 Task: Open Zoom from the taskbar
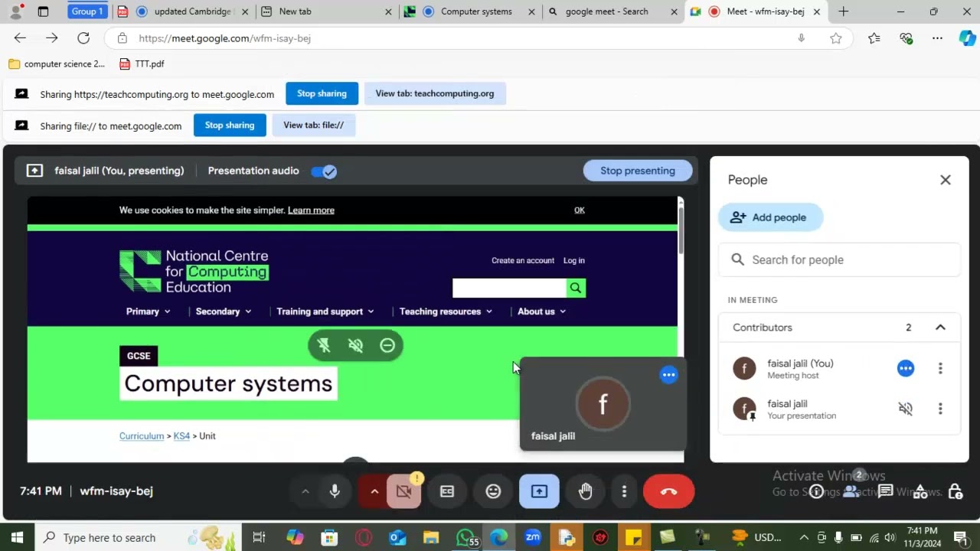[533, 537]
